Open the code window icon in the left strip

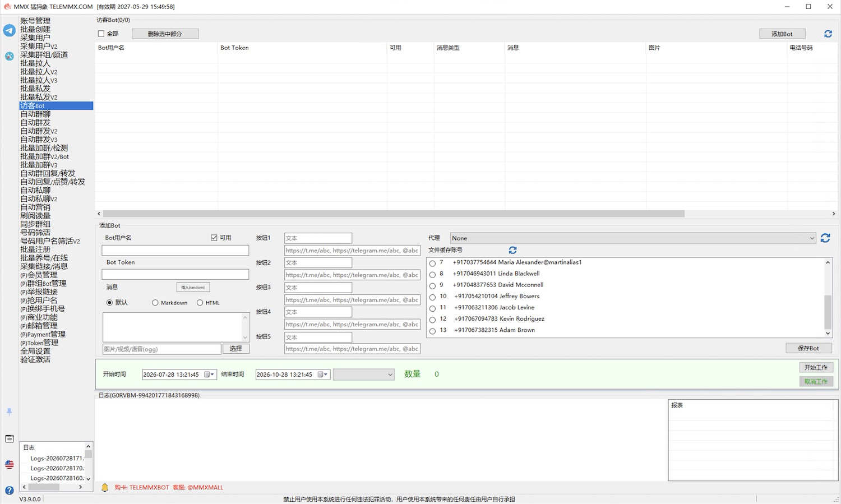(9, 438)
